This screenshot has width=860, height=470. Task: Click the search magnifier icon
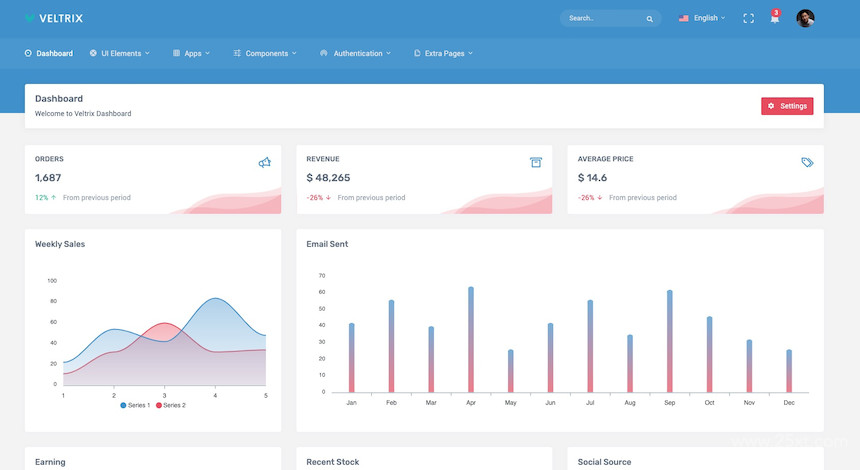649,19
